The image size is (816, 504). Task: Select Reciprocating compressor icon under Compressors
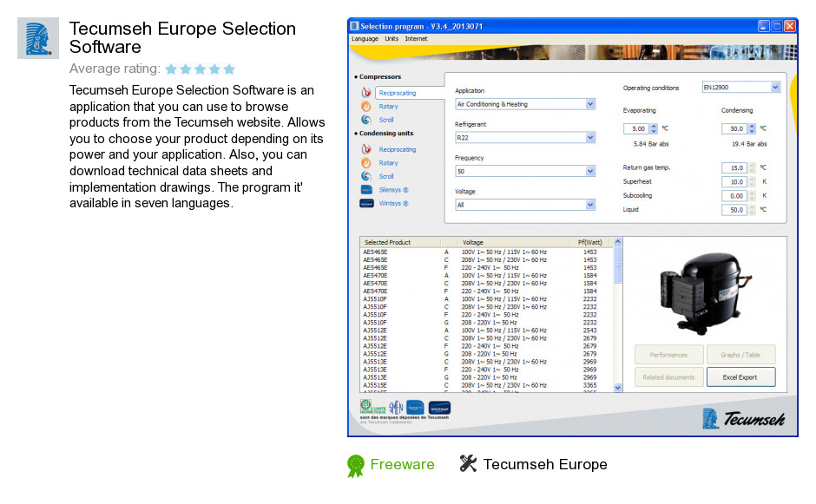tap(366, 93)
